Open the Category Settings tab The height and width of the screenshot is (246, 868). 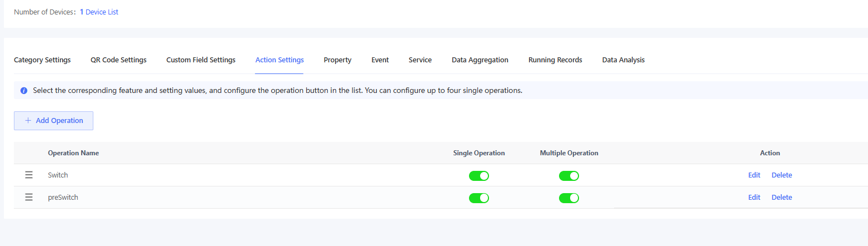(x=42, y=60)
